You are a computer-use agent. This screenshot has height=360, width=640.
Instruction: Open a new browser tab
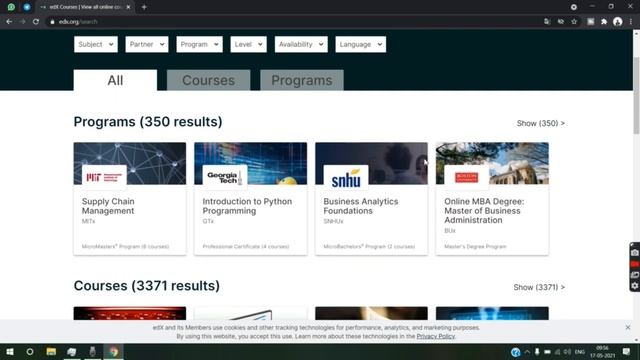[x=144, y=7]
